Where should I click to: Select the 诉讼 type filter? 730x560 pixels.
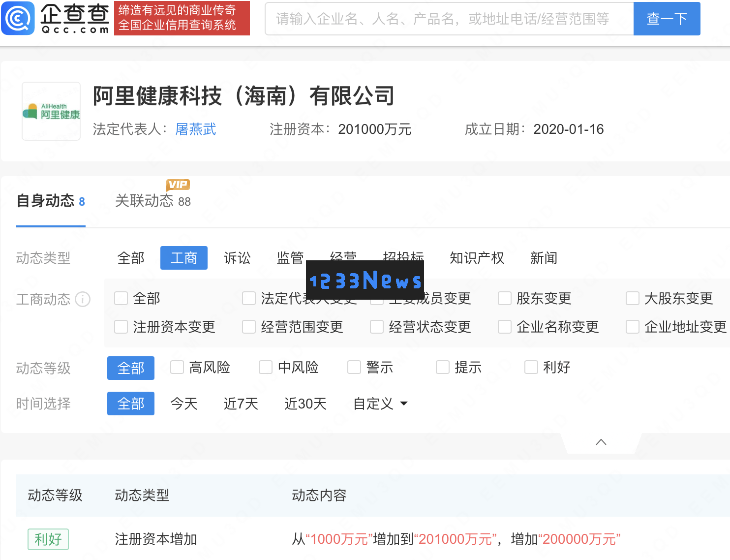tap(237, 258)
